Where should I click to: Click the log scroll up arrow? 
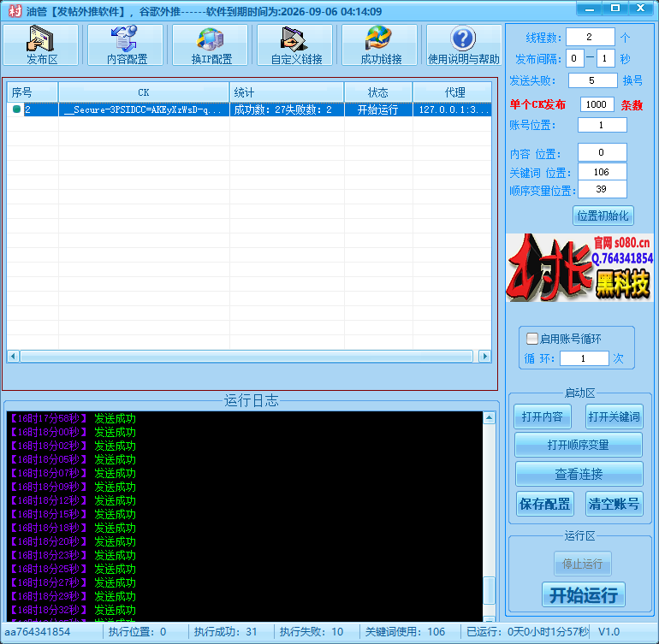(x=489, y=417)
